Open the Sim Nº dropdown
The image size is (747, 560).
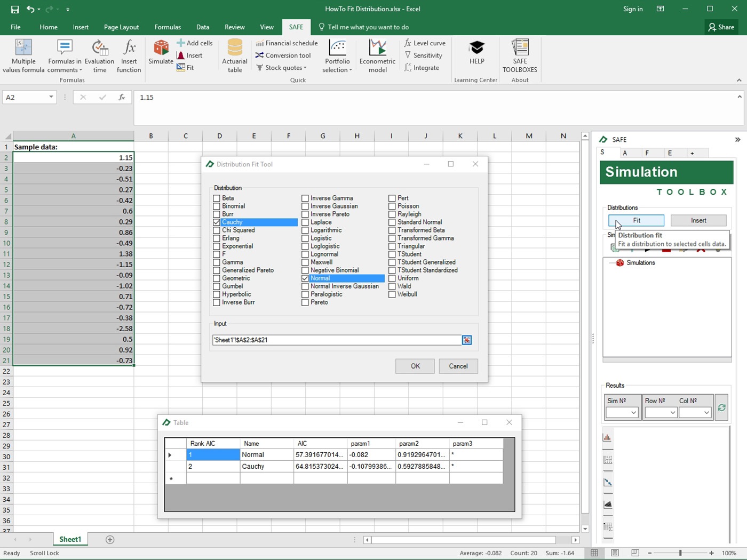pyautogui.click(x=633, y=412)
